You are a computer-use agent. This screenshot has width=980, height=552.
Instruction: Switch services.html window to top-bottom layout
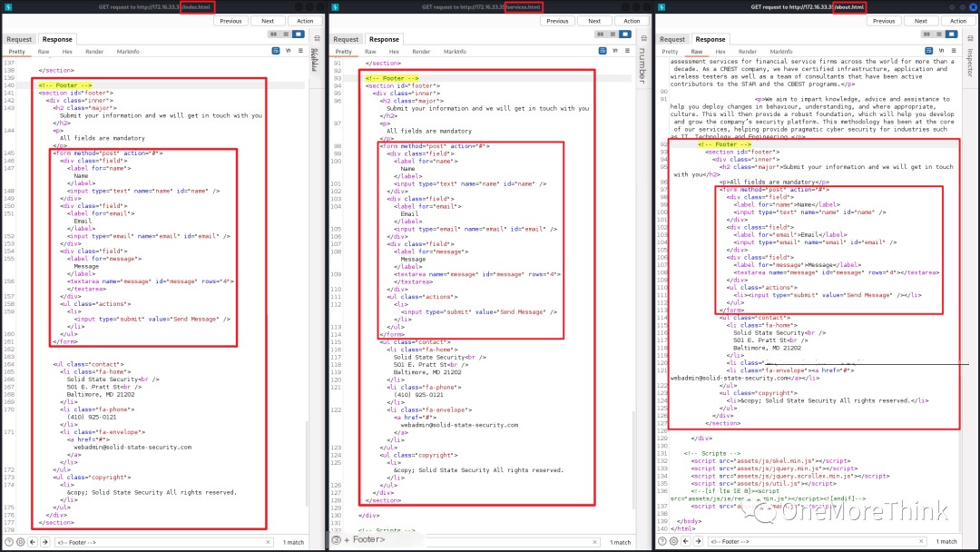(612, 34)
